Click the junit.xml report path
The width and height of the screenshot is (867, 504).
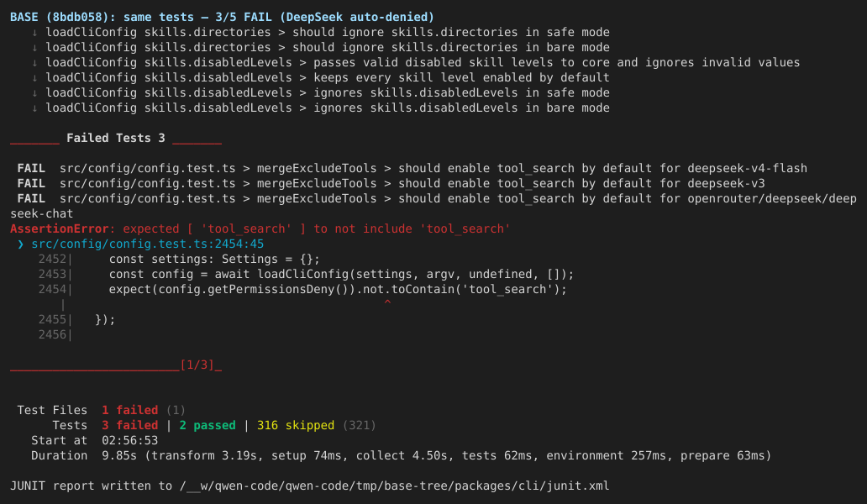click(394, 486)
